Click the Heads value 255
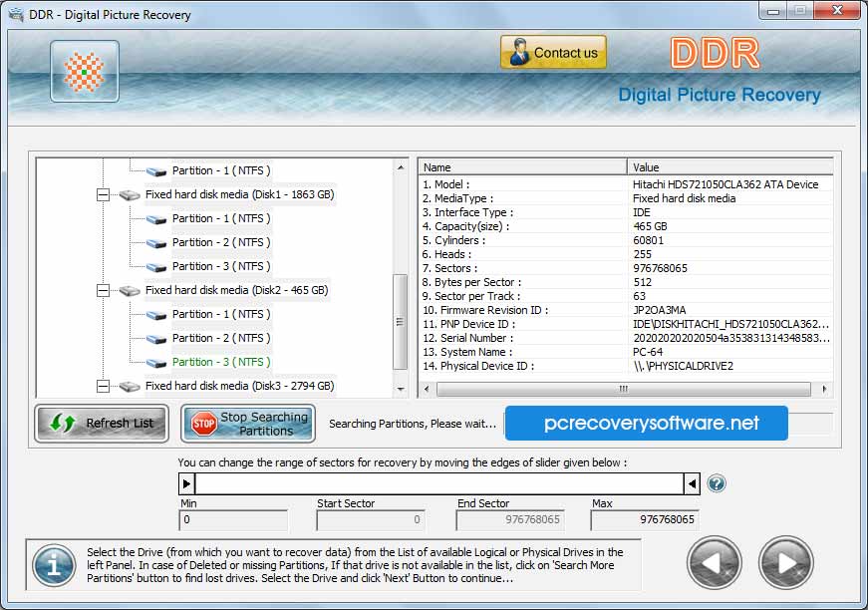 pyautogui.click(x=642, y=254)
